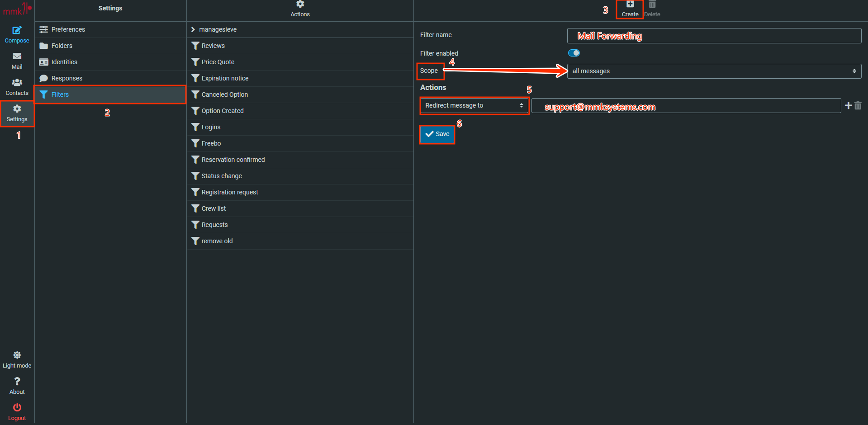Click the Logout button

pos(17,412)
